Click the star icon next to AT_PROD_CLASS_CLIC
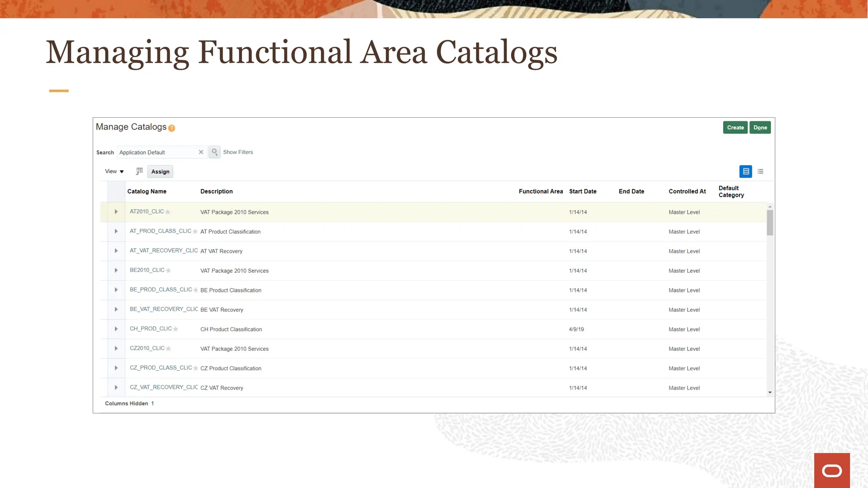 [195, 231]
